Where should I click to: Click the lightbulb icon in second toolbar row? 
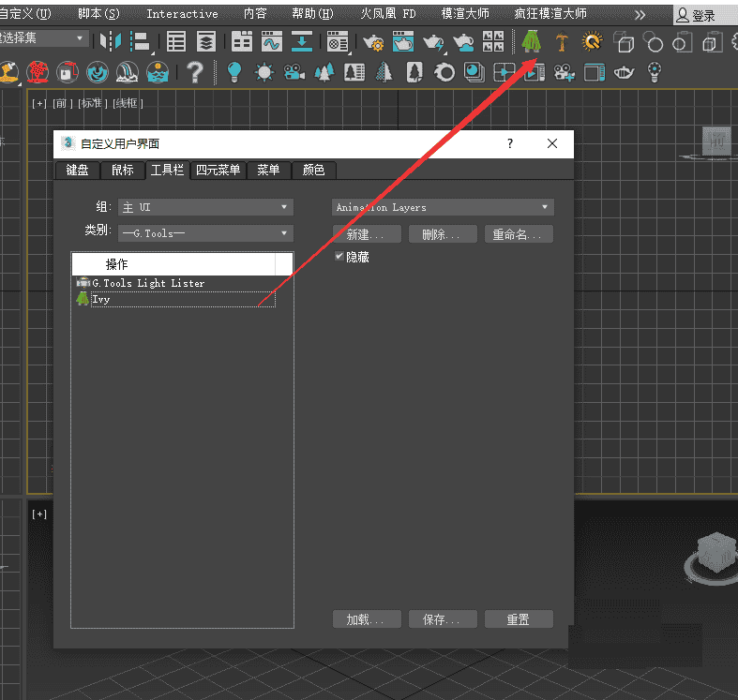click(234, 72)
